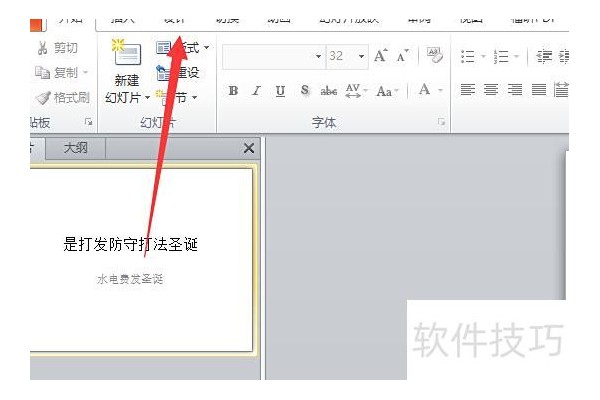This screenshot has height=400, width=600.
Task: Close the slides/outline pane
Action: tap(249, 148)
